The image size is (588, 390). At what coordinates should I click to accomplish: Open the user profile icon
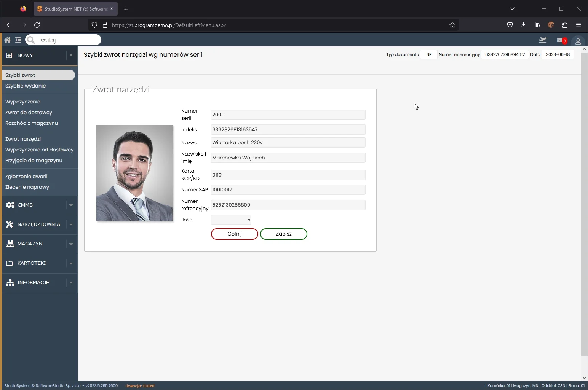tap(578, 41)
